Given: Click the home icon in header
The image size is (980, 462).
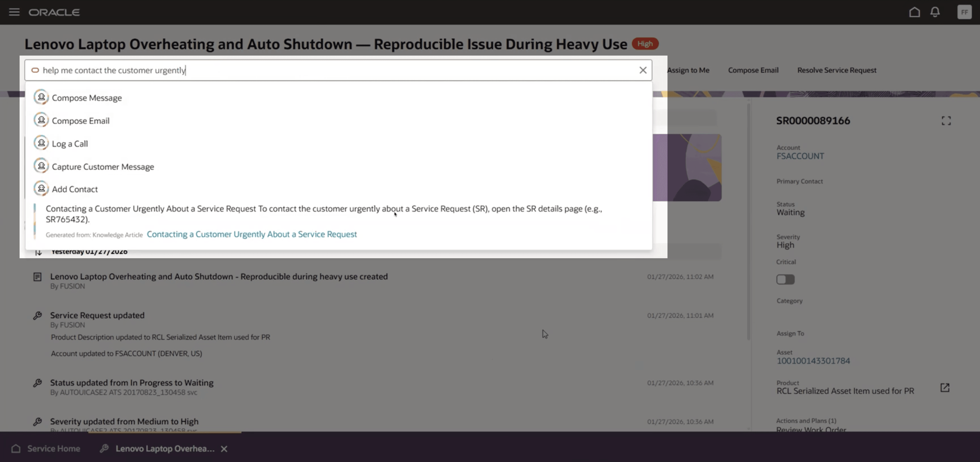Looking at the screenshot, I should tap(914, 12).
